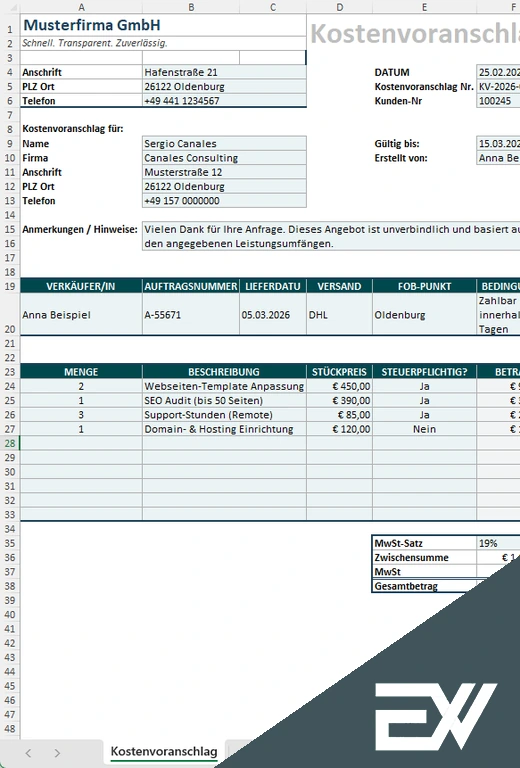The image size is (520, 768).
Task: Click the 19% MwSt-Satz cell
Action: [498, 543]
